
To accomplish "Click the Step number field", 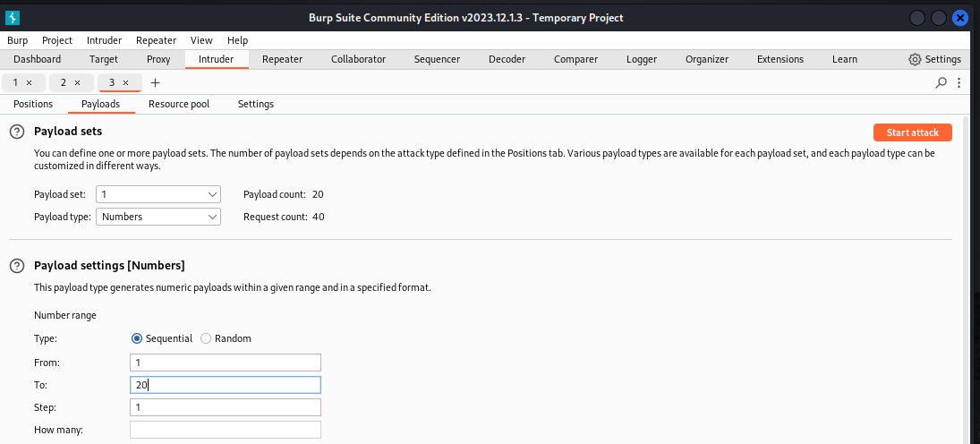I will (226, 407).
